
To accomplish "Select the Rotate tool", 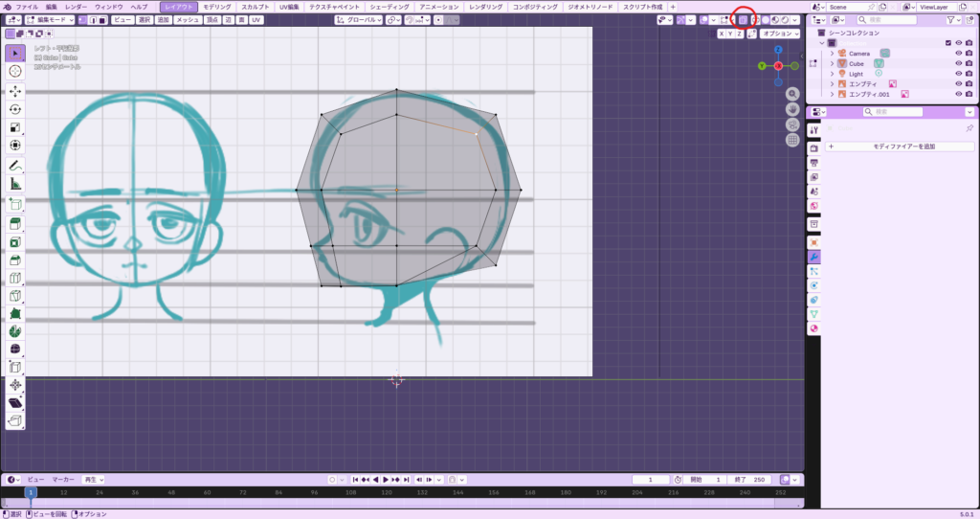I will pos(15,109).
